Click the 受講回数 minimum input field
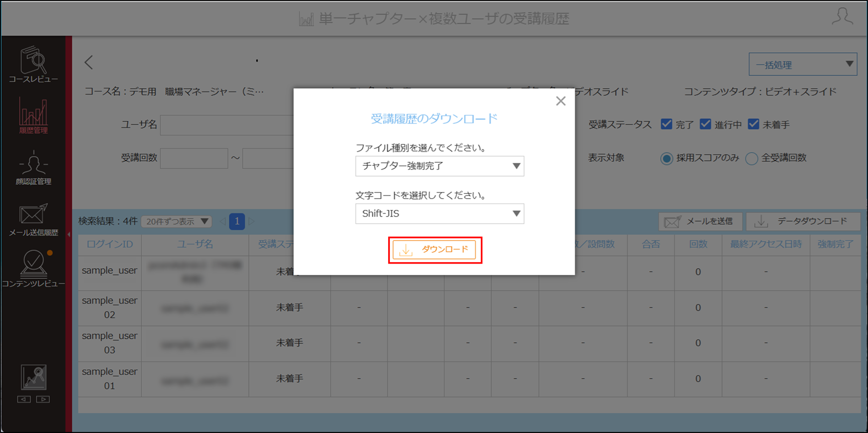Viewport: 868px width, 433px height. coord(194,158)
